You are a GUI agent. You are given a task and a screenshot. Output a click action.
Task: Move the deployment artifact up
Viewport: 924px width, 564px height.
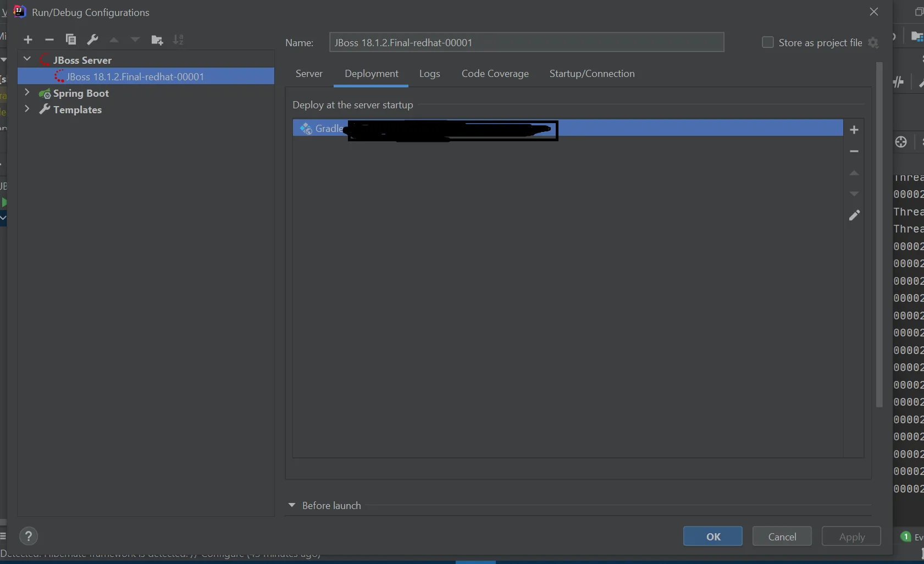point(854,173)
